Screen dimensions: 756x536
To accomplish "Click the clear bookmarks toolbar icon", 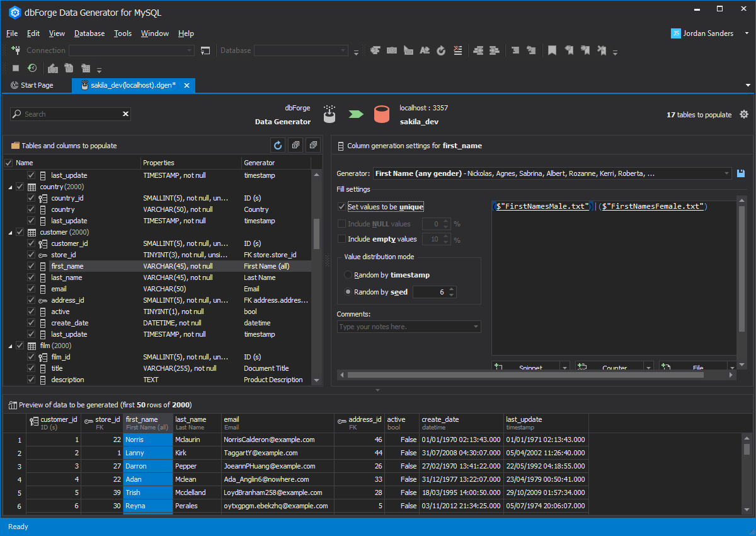I will click(x=602, y=50).
